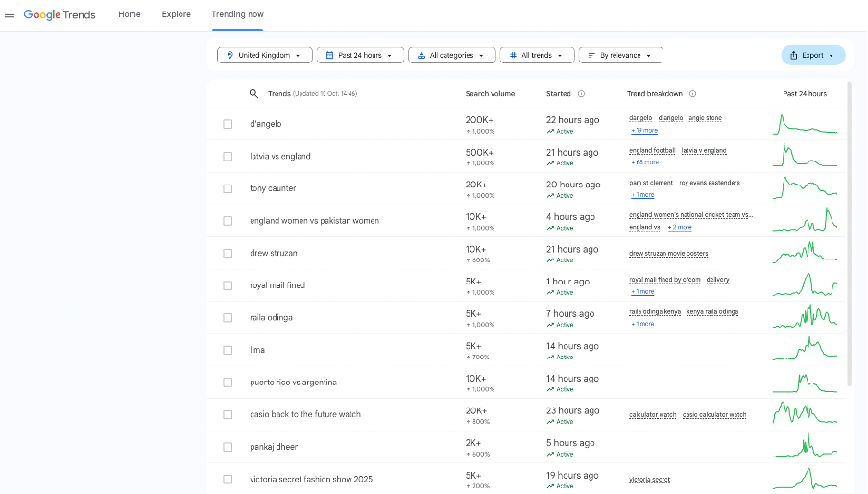Screen dimensions: 868x494
Task: Open the By relevance sort dropdown
Action: pos(620,55)
